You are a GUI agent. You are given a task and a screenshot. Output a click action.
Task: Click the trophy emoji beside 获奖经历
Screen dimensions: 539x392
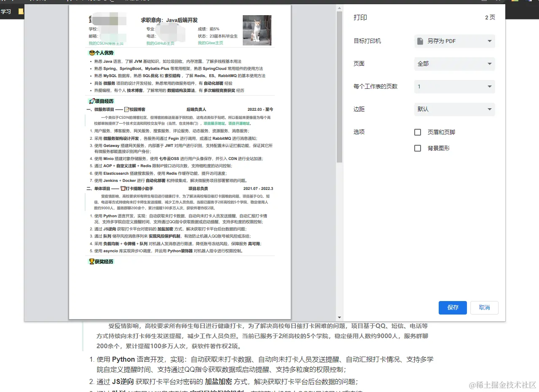[x=91, y=261]
